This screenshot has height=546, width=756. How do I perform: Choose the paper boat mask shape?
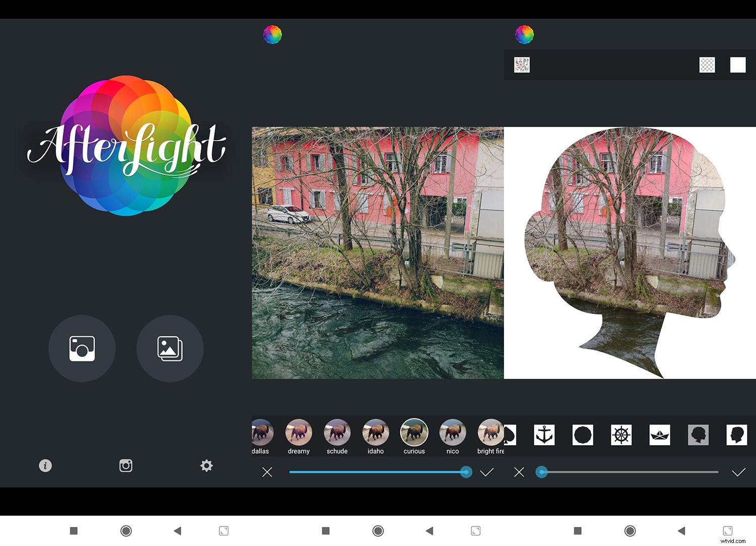click(659, 435)
